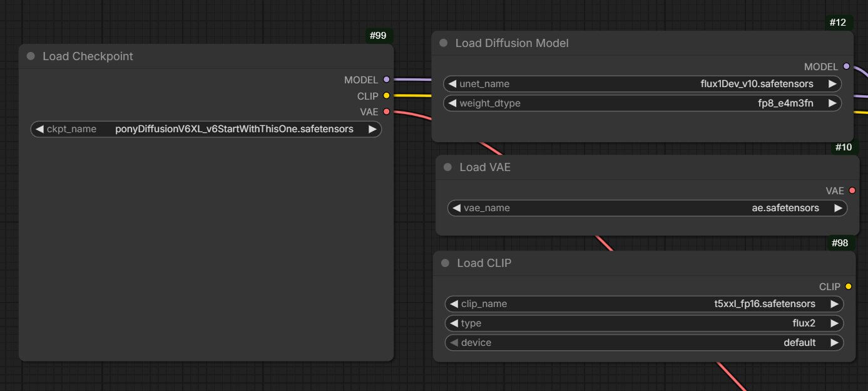Collapse the Load VAE node dot
Viewport: 868px width, 391px height.
tap(447, 167)
